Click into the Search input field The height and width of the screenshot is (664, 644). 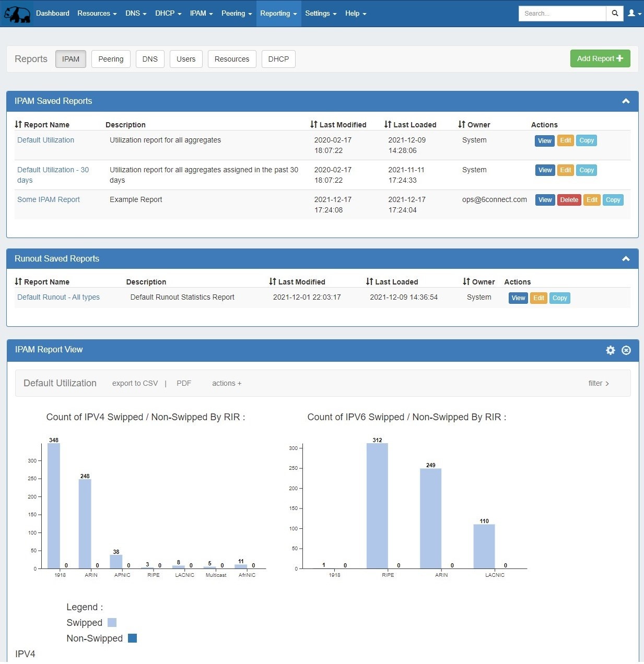pyautogui.click(x=561, y=14)
